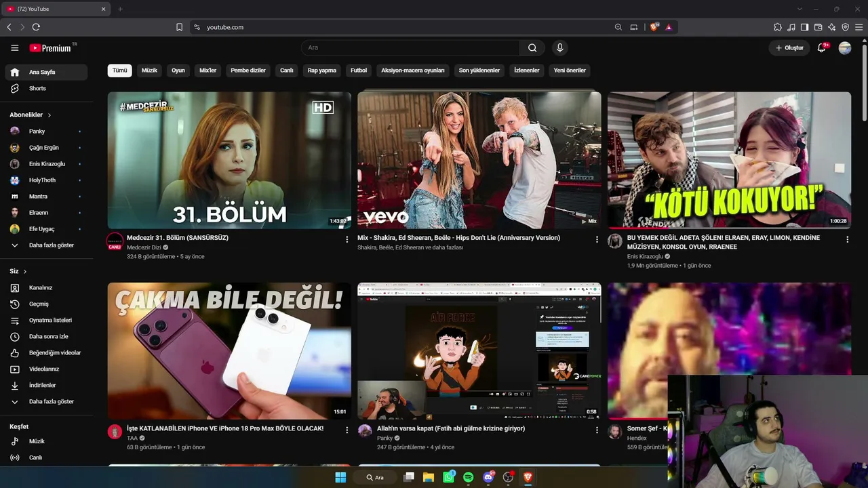The image size is (868, 488).
Task: Play Medcezir 31. Bölüm thumbnail
Action: (x=229, y=160)
